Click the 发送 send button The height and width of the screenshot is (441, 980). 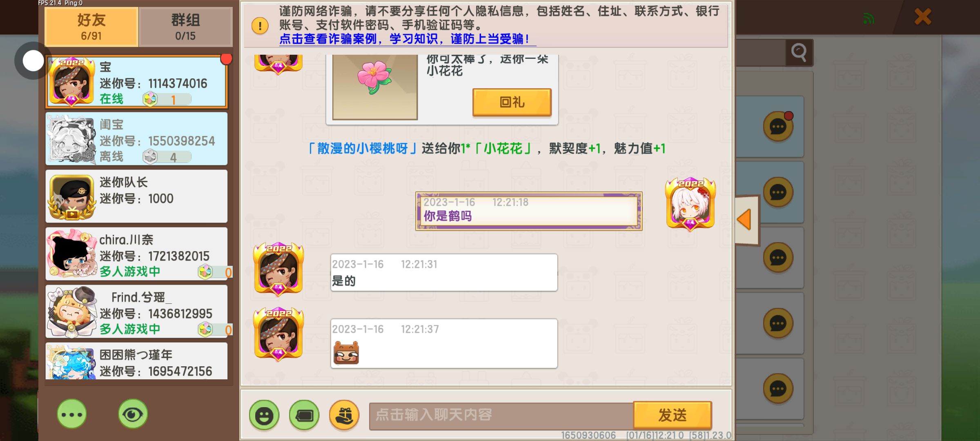click(673, 415)
